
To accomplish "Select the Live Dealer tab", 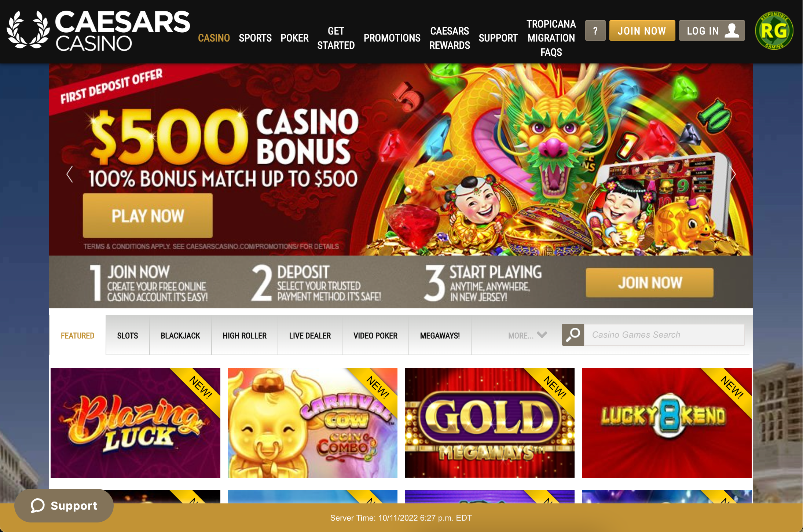I will tap(310, 336).
